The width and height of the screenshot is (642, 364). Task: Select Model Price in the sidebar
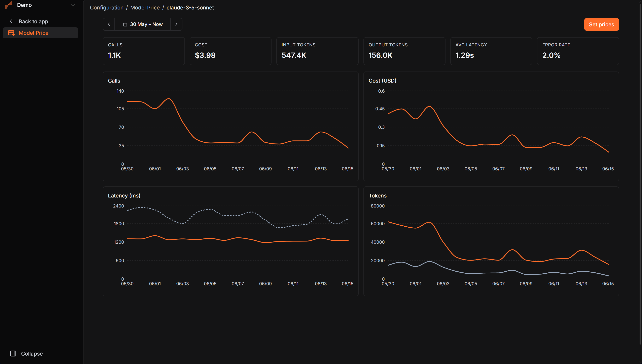tap(41, 33)
